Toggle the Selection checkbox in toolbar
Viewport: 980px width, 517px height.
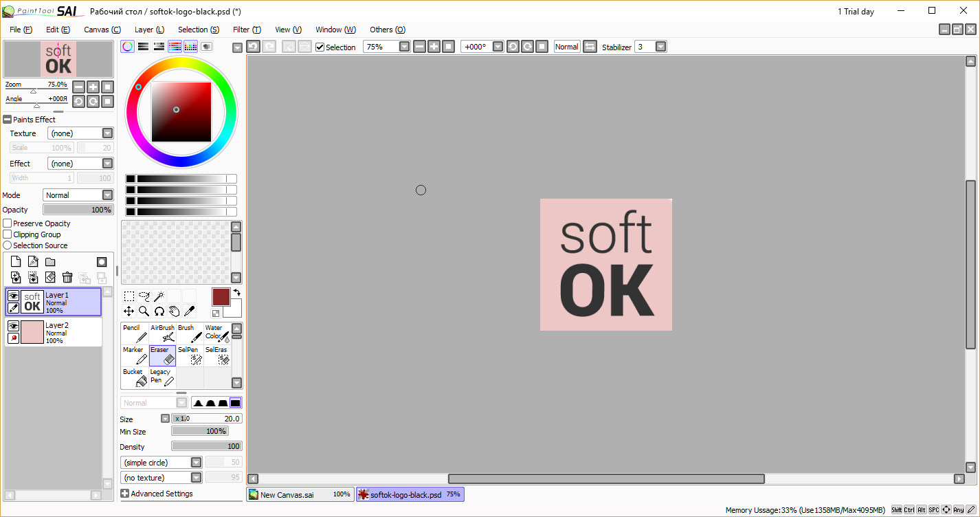click(320, 47)
